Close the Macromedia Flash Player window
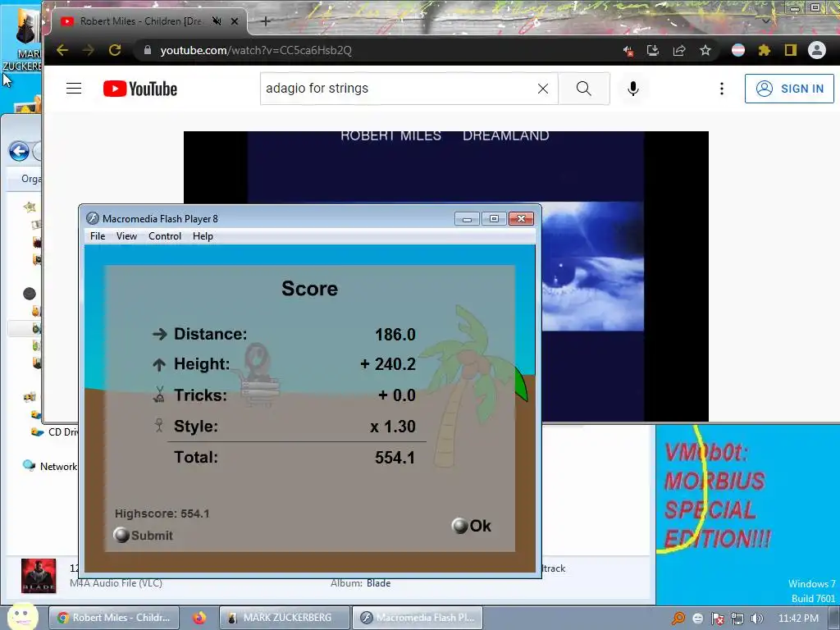Image resolution: width=840 pixels, height=630 pixels. [x=521, y=218]
